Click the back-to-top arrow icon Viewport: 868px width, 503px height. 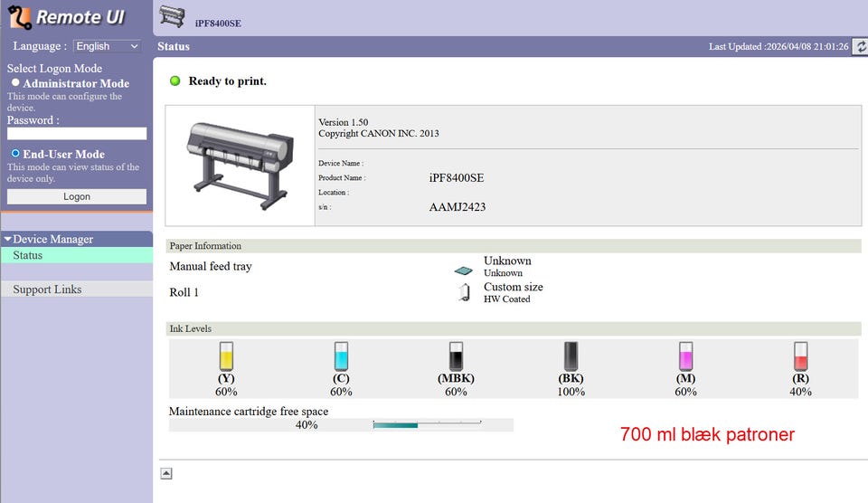[166, 473]
